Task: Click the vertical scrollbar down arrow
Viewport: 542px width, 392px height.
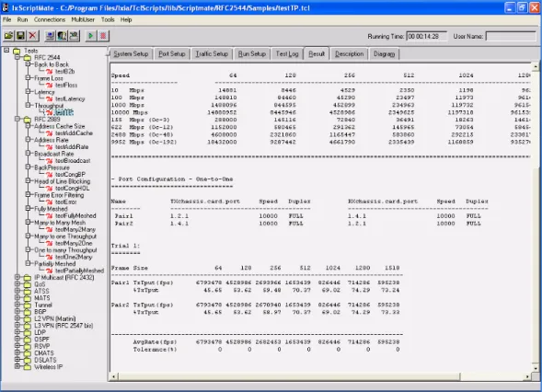Action: (x=536, y=368)
